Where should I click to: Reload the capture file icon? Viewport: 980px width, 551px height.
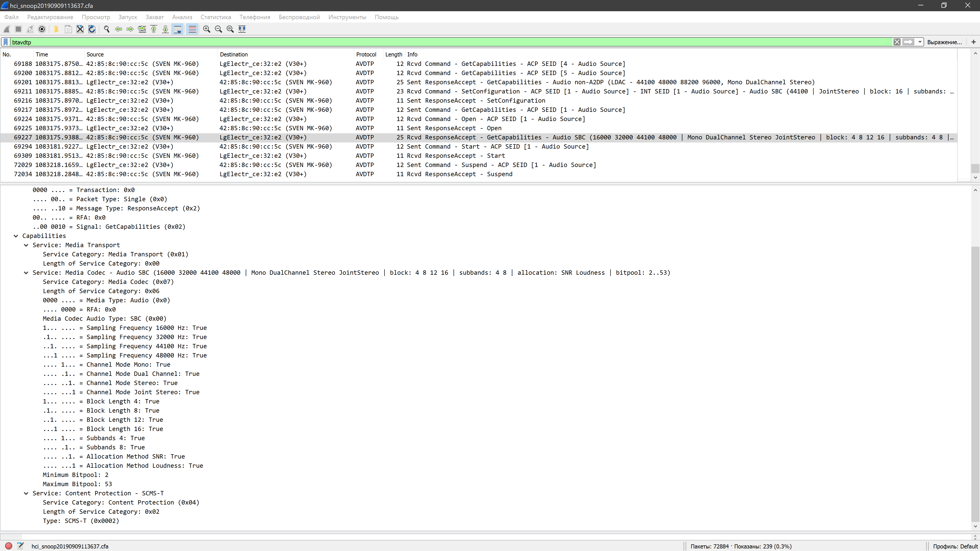(x=92, y=29)
